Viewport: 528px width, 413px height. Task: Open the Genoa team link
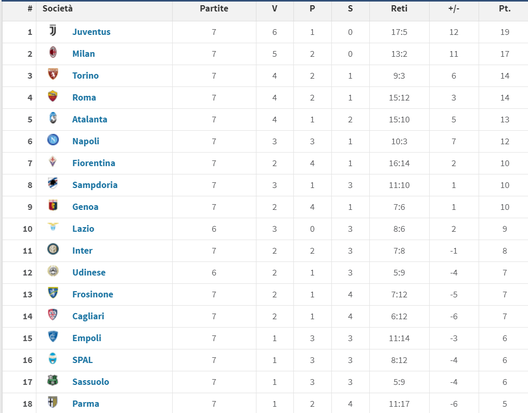click(85, 207)
